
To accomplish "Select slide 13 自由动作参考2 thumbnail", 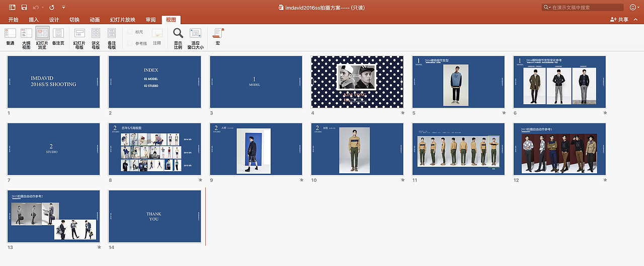I will click(54, 216).
